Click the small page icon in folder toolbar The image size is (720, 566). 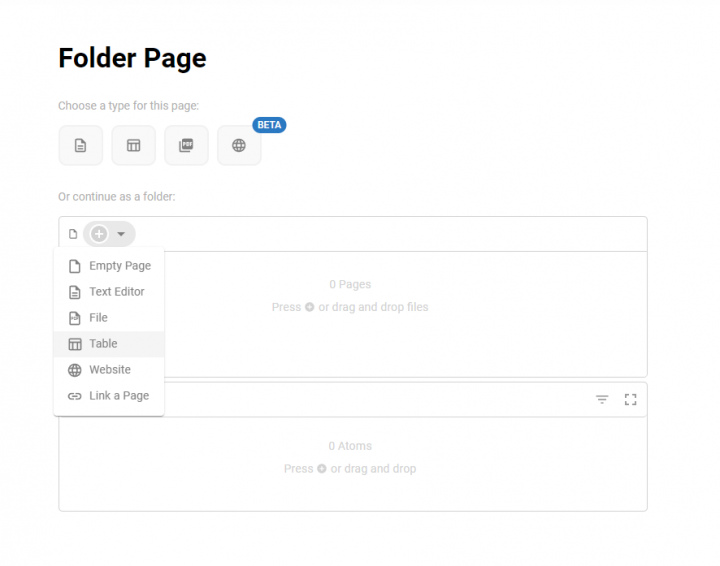[x=73, y=234]
